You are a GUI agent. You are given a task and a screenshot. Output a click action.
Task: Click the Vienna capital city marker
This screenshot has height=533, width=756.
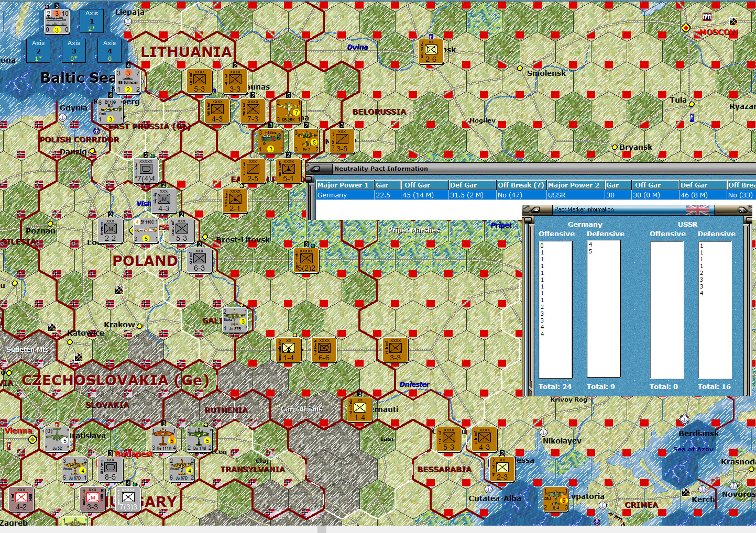[x=32, y=439]
